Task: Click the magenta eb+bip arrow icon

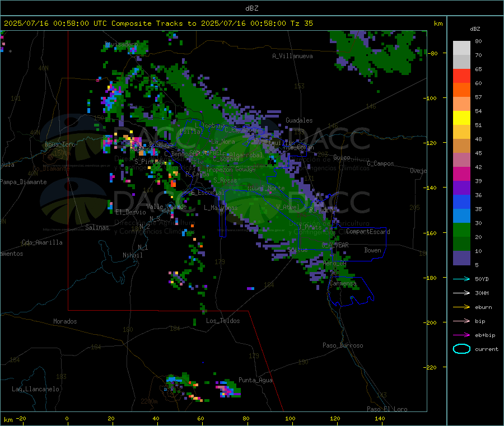Action: 461,335
